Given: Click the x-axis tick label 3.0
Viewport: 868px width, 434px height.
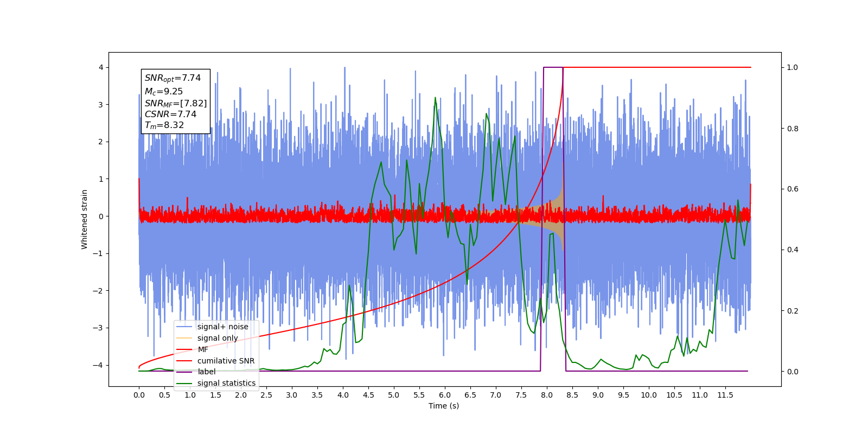Looking at the screenshot, I should 292,395.
